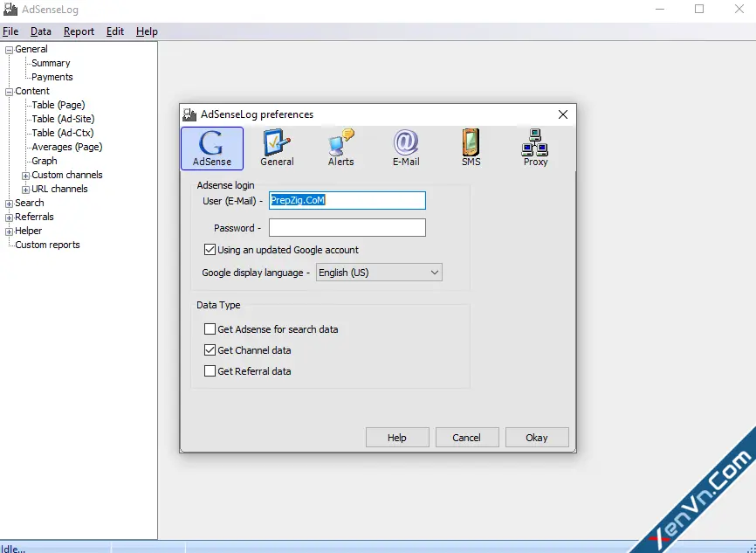Expand the URL channels node
756x553 pixels.
point(25,190)
